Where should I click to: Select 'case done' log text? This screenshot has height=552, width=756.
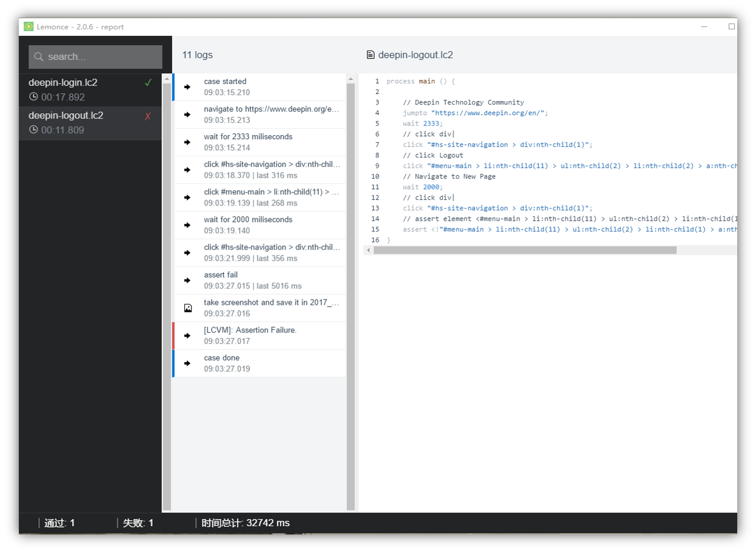point(222,358)
